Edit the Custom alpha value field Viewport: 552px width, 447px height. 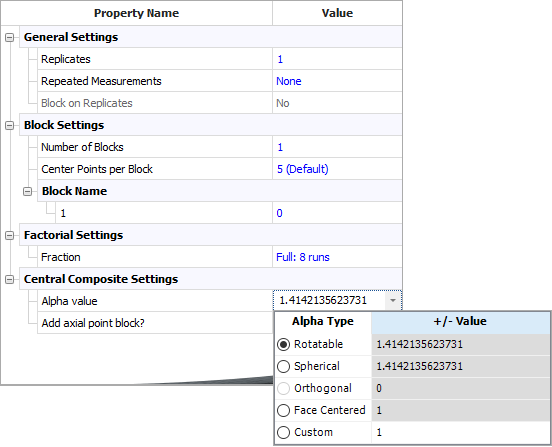click(461, 432)
